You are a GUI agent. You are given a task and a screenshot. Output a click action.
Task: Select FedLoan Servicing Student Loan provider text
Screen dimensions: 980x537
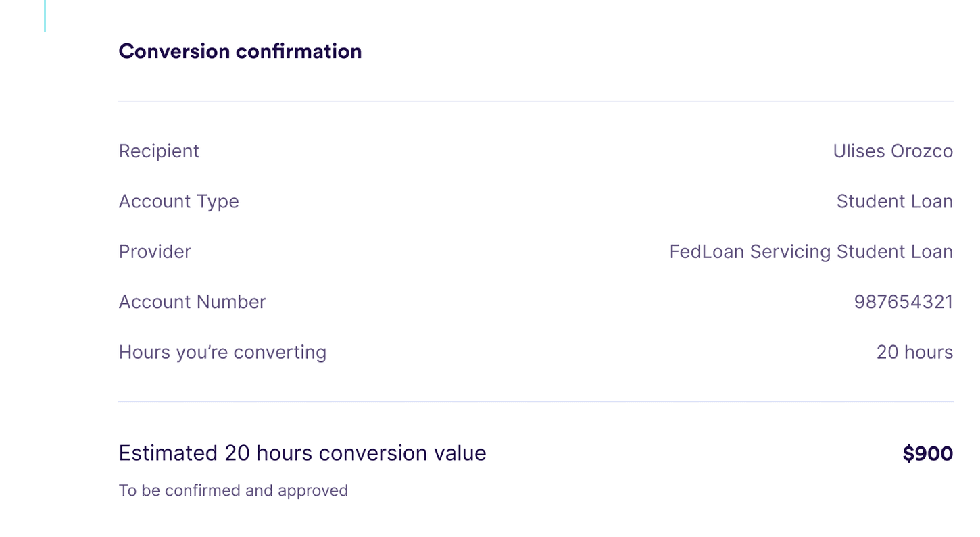point(810,252)
